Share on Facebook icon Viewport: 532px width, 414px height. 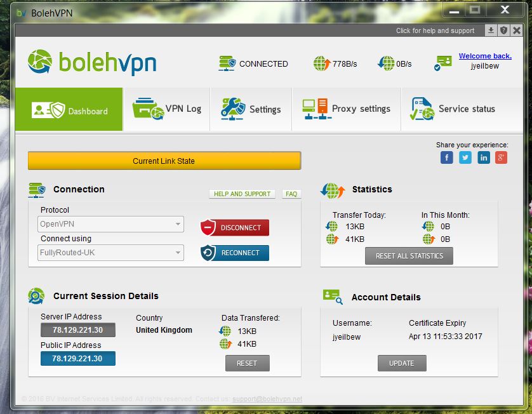pyautogui.click(x=447, y=157)
